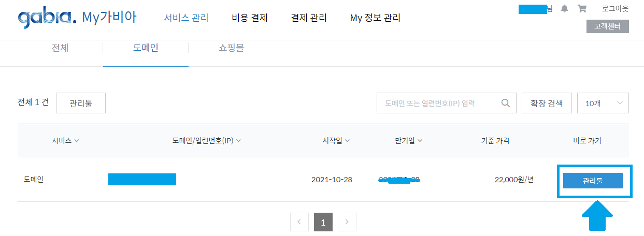The image size is (644, 236).
Task: Sort by the 만기일 column header
Action: (x=408, y=140)
